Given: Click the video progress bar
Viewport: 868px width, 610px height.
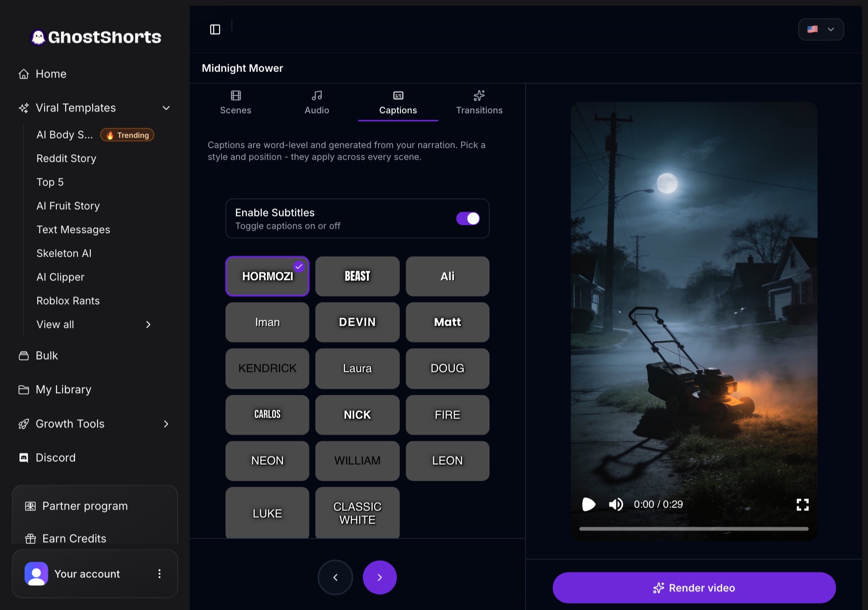Looking at the screenshot, I should click(x=694, y=529).
